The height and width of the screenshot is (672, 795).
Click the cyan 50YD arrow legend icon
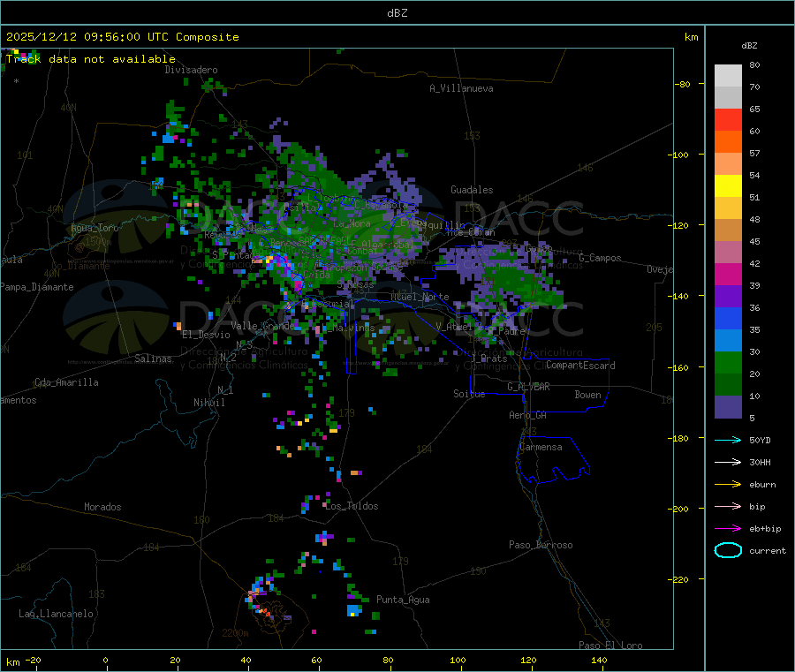[728, 440]
